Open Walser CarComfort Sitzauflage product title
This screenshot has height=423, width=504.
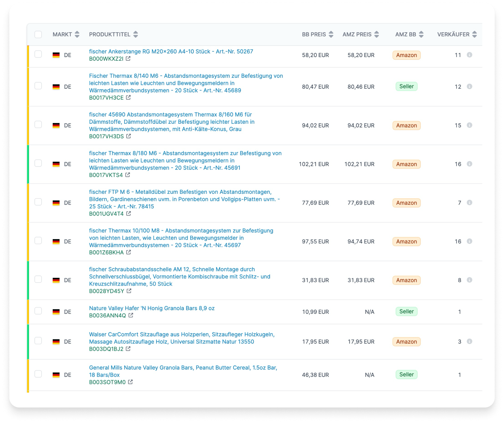click(182, 338)
